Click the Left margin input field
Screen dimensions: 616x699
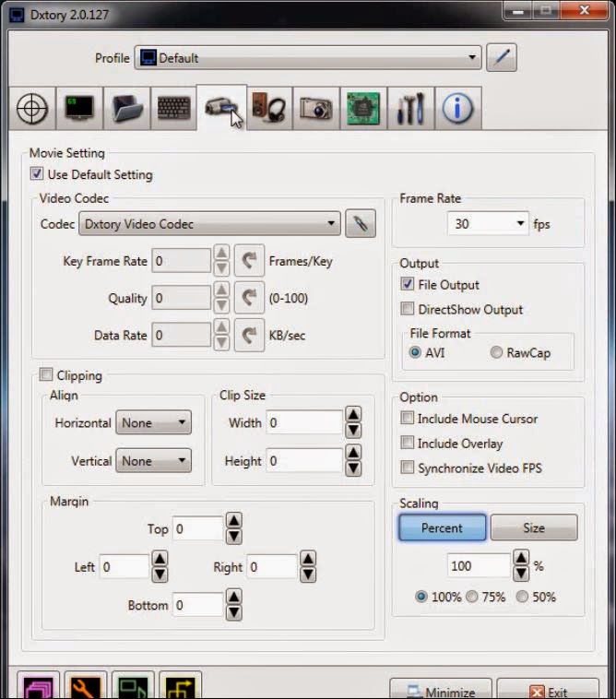tap(124, 566)
